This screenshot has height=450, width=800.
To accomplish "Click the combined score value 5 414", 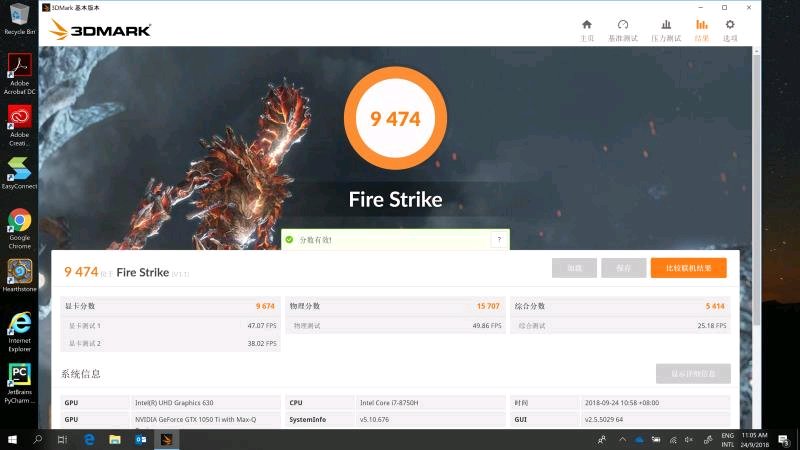I will pyautogui.click(x=715, y=306).
